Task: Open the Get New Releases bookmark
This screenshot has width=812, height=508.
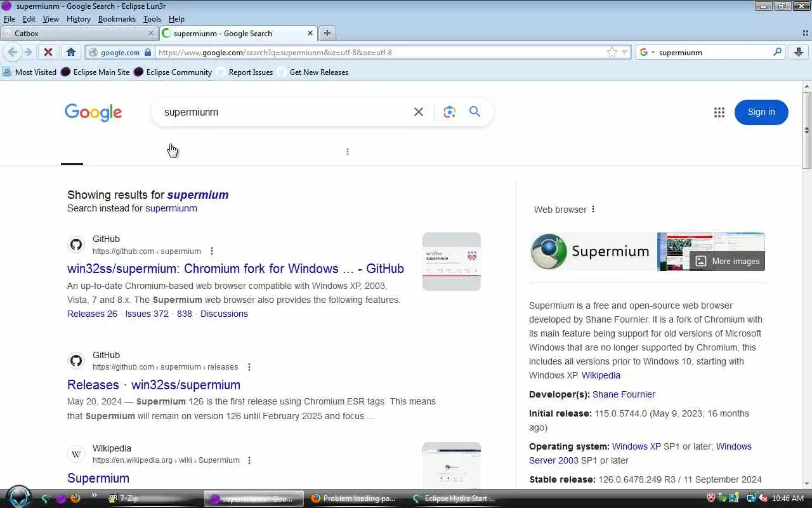Action: tap(313, 72)
